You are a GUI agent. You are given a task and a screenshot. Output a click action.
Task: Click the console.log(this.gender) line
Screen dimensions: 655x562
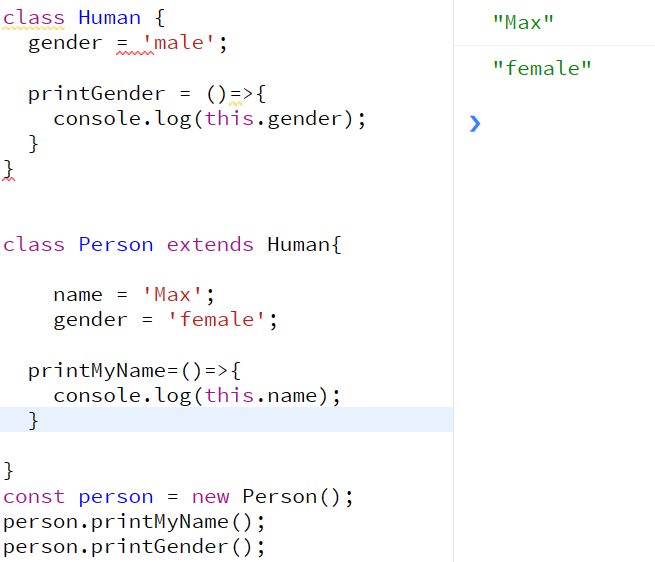click(209, 119)
